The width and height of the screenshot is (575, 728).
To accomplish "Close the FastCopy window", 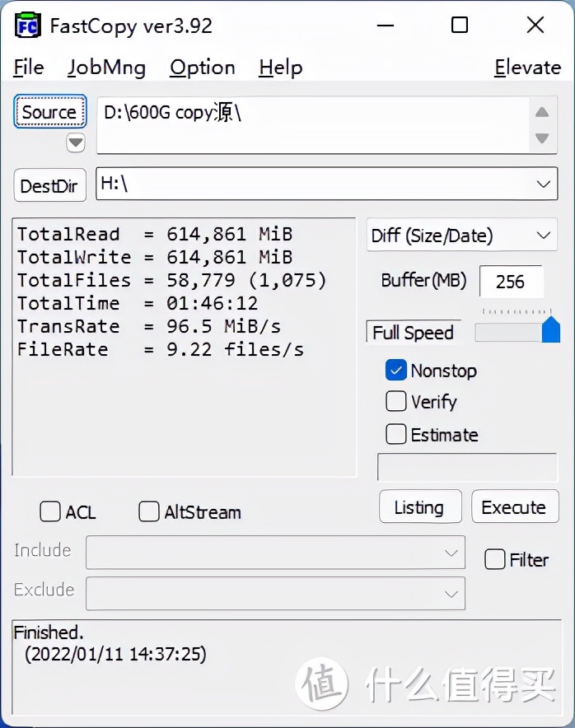I will click(535, 25).
